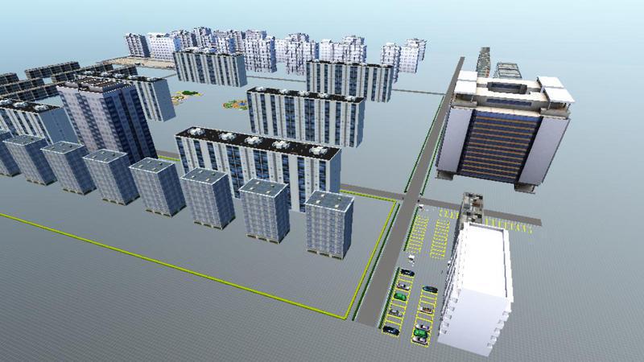Select the second small tower from the right
The width and height of the screenshot is (644, 362).
265,209
